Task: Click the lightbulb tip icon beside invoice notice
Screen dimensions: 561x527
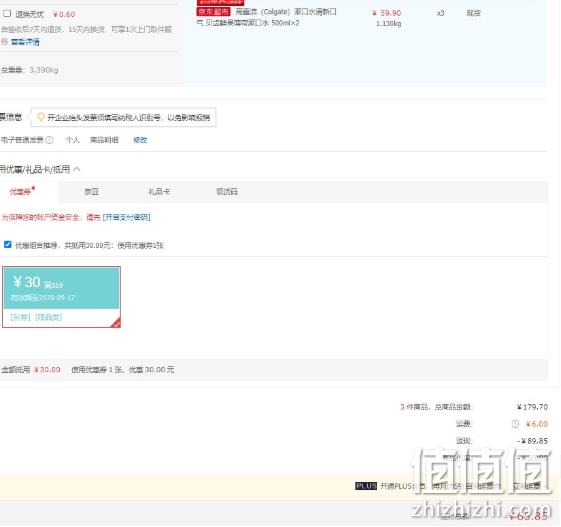Action: tap(41, 117)
